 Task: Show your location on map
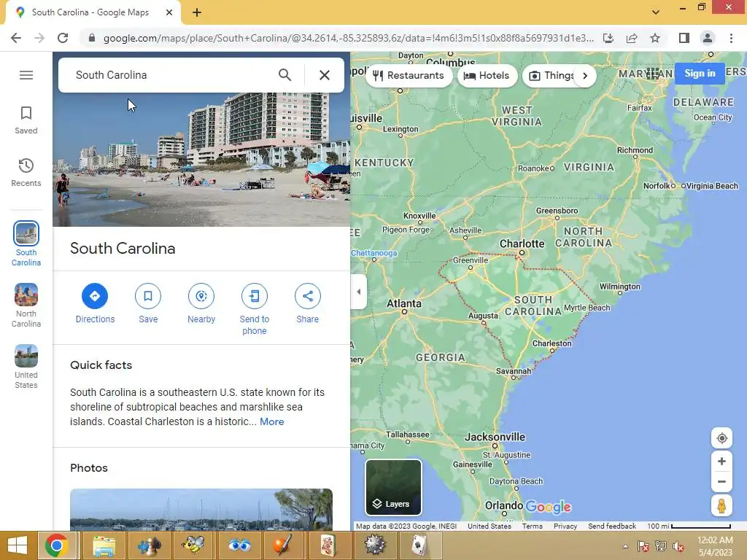click(x=721, y=438)
